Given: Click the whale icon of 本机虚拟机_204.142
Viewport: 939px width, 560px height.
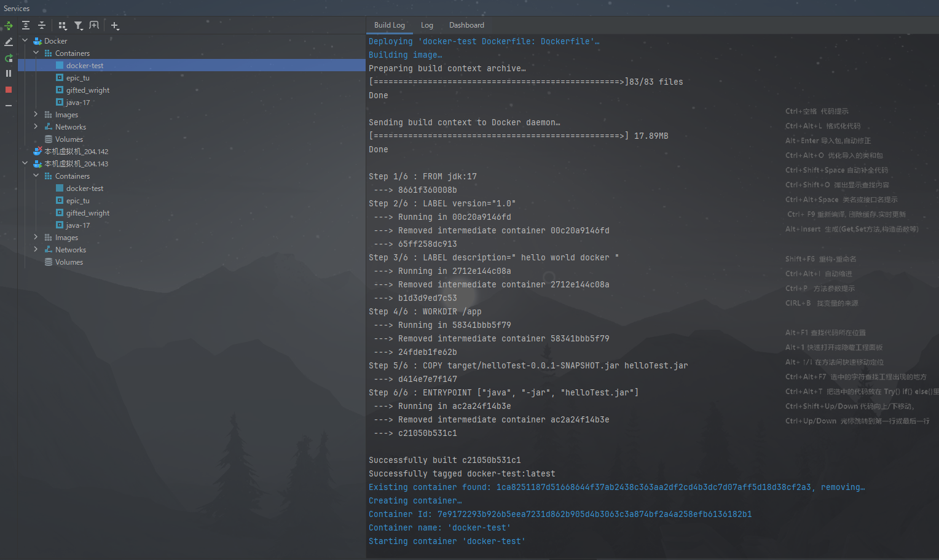Looking at the screenshot, I should pos(37,151).
